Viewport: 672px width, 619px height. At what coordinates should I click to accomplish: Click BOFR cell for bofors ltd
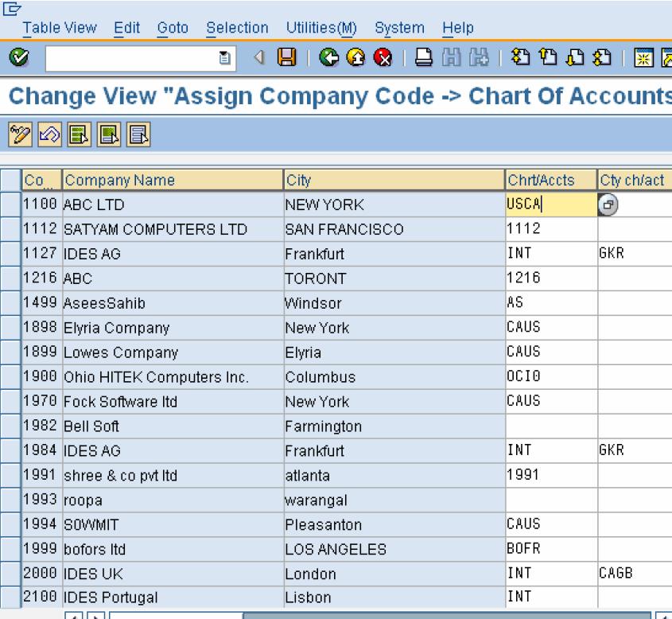pyautogui.click(x=550, y=549)
